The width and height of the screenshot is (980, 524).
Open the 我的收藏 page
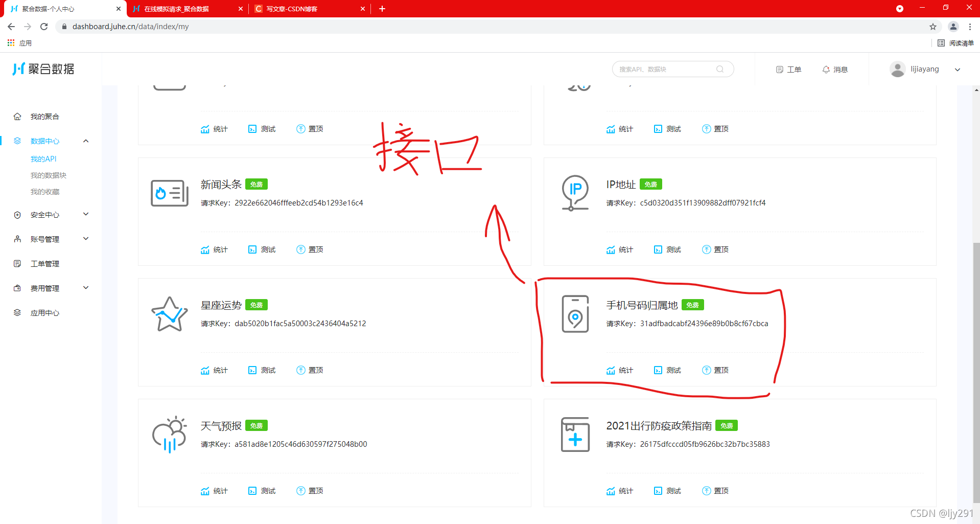tap(46, 191)
